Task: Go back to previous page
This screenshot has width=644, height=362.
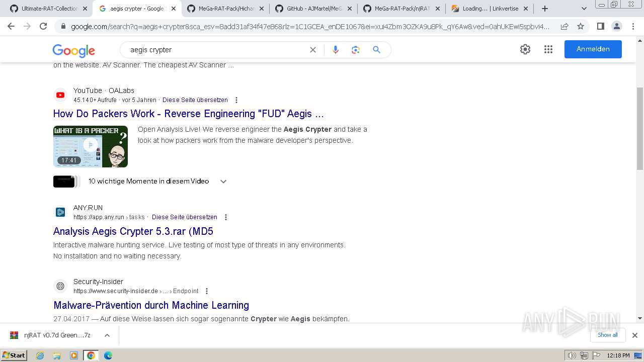Action: pos(11,26)
